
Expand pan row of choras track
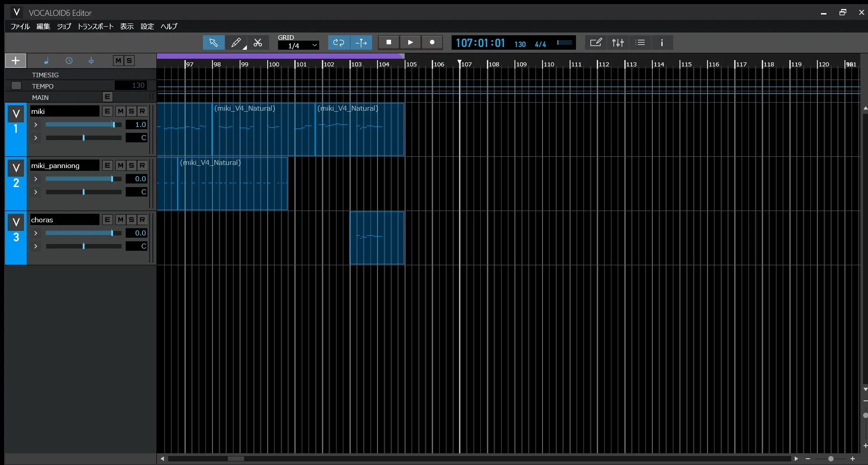pos(36,246)
